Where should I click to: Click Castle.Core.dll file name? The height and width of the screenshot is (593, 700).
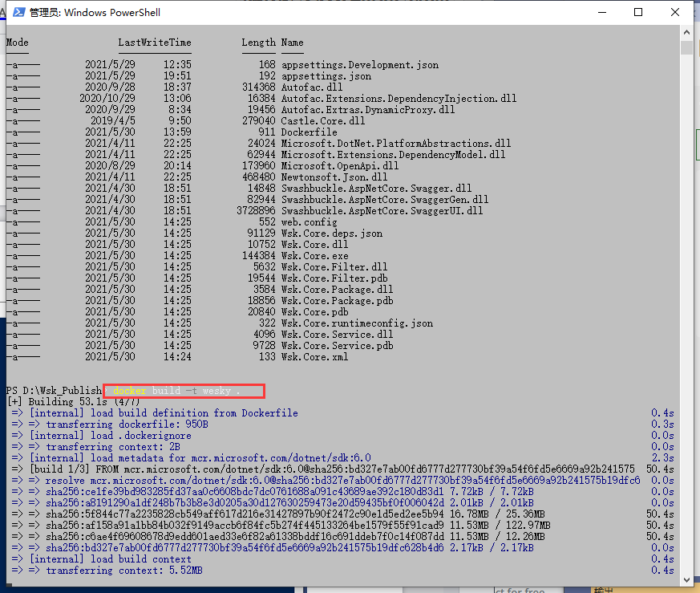click(x=323, y=120)
